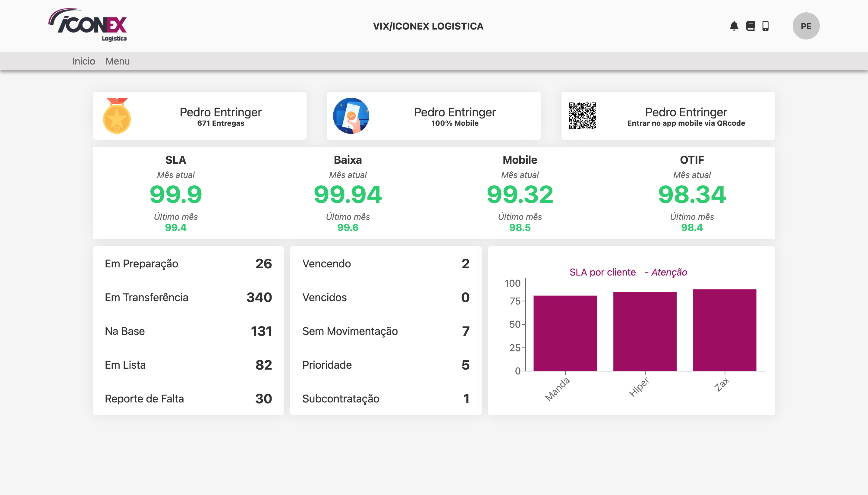Click the QR code image

(x=582, y=115)
